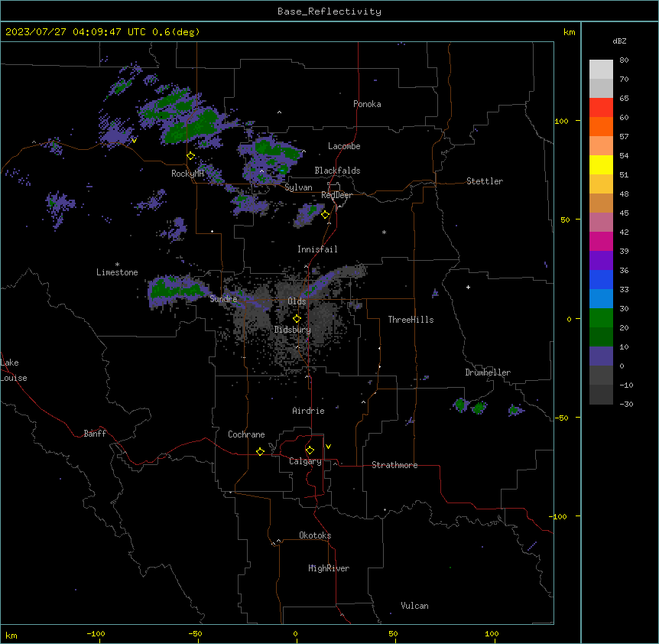Click the large green storm cell north of RockyMH

click(191, 126)
